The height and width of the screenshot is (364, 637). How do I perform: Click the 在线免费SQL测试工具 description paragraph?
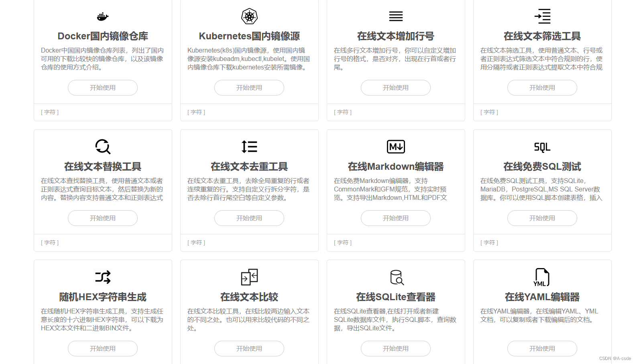542,189
